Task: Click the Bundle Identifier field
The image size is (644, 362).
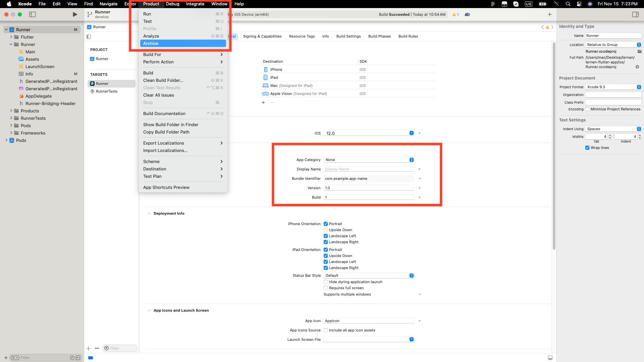Action: click(x=369, y=178)
